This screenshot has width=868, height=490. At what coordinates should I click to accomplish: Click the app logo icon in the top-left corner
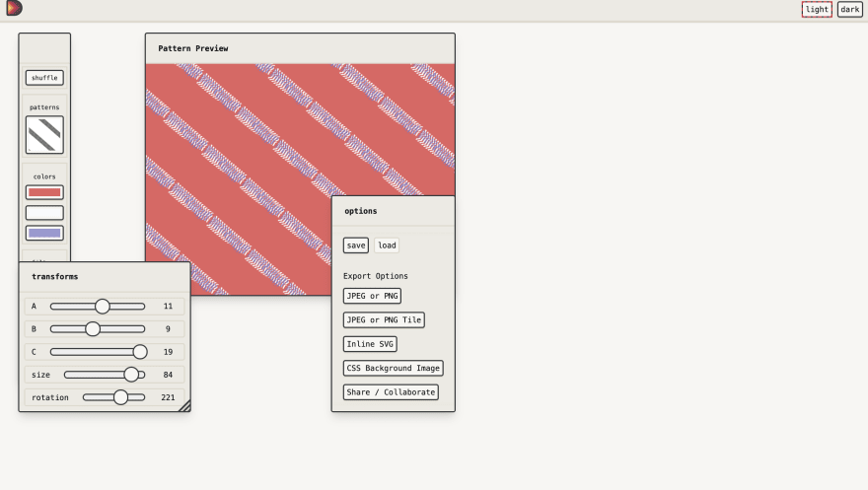pos(14,8)
